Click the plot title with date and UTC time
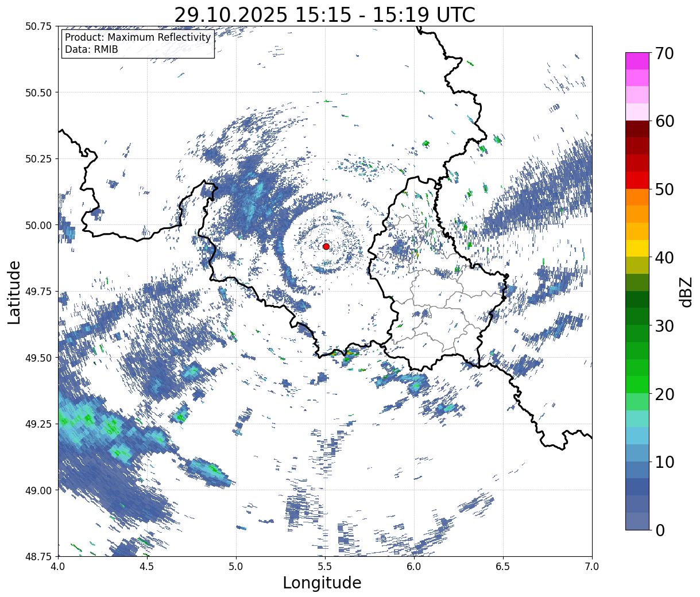 (x=324, y=14)
